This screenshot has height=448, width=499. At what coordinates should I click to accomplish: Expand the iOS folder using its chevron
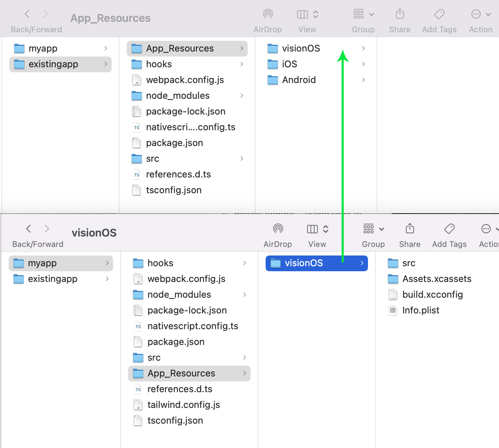363,64
